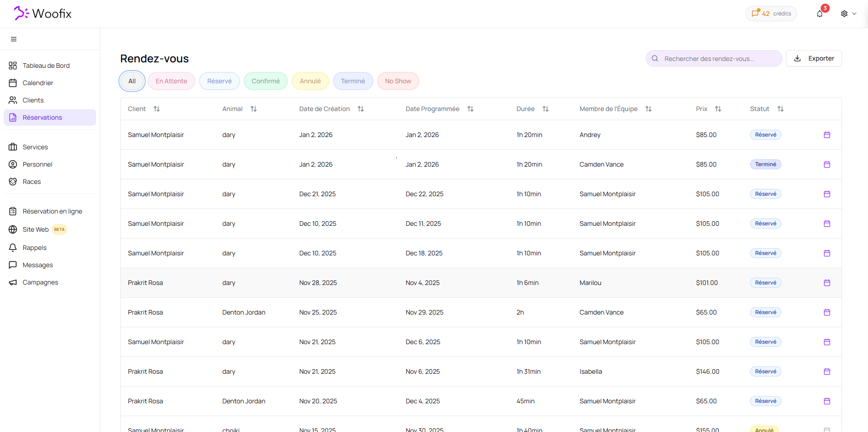
Task: Click the notification bell icon
Action: click(x=820, y=14)
